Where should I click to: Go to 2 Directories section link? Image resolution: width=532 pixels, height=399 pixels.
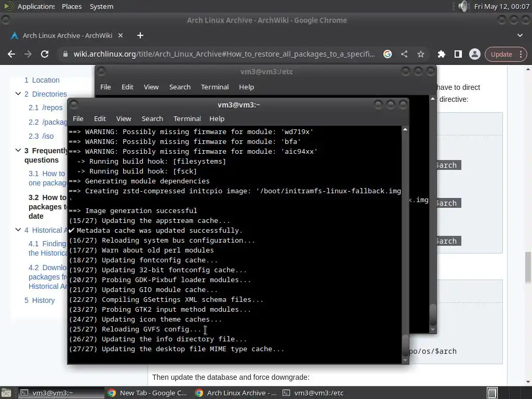46,94
